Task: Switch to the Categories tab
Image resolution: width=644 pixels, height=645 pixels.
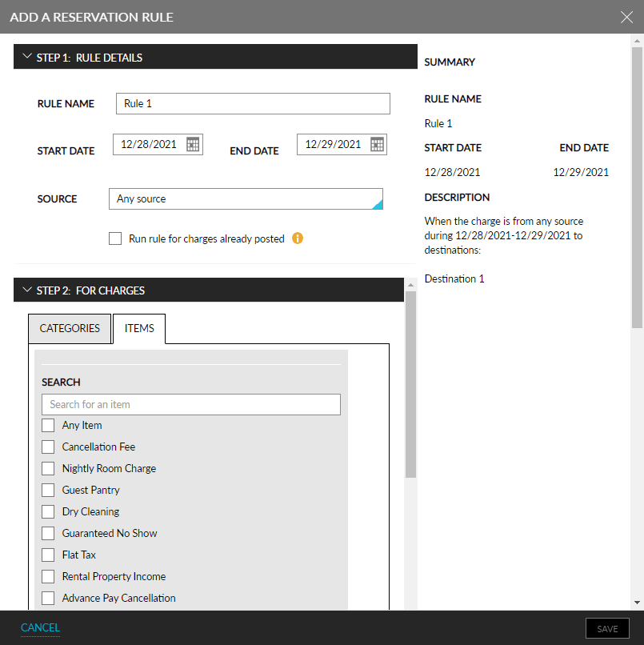Action: click(70, 328)
